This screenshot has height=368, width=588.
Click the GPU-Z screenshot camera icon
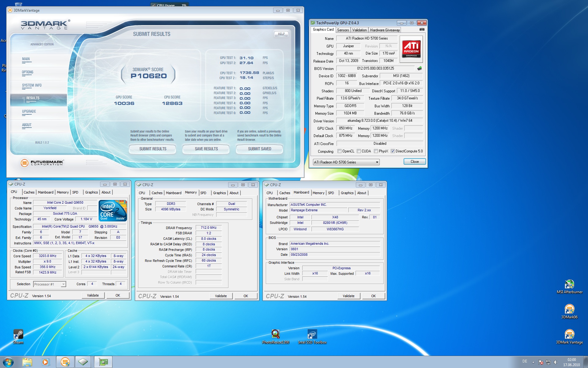coord(422,29)
